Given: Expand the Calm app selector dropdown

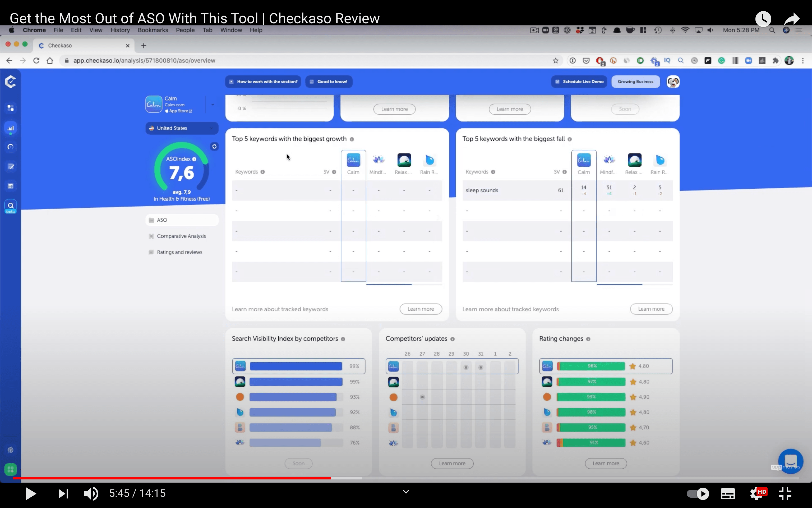Looking at the screenshot, I should pyautogui.click(x=213, y=105).
